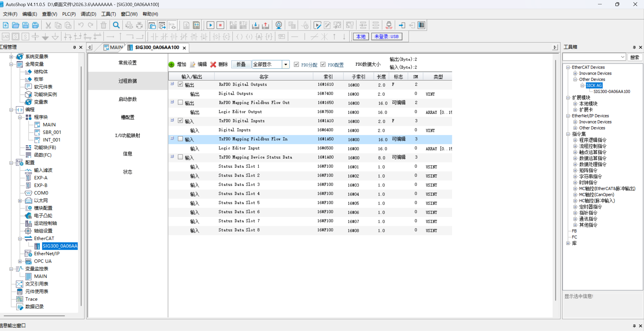Enable TxPDO Mapping Fieldbus Flow In checkbox

180,139
